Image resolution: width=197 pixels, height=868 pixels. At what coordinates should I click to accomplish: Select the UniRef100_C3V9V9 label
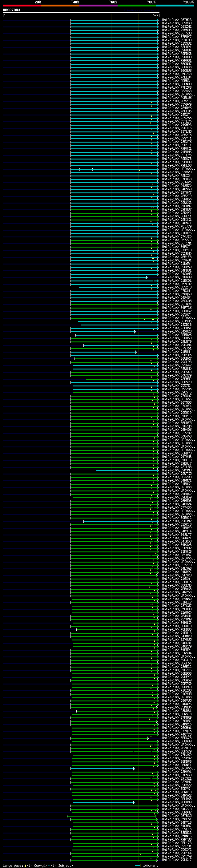[176, 104]
